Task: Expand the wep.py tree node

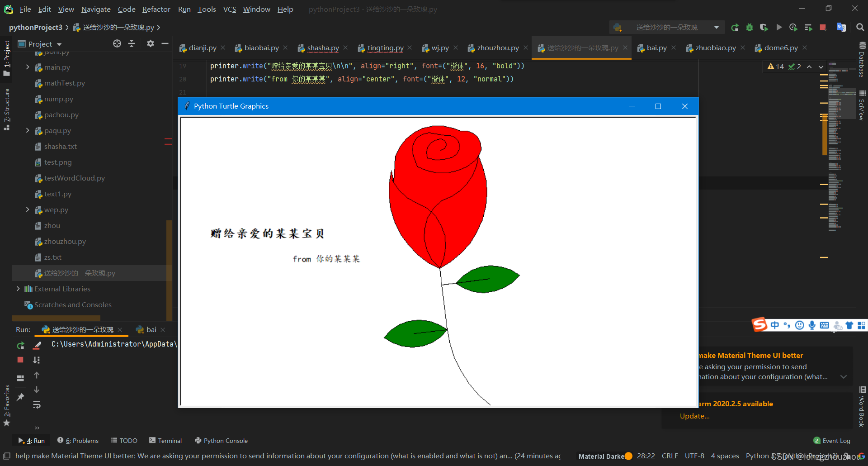Action: (x=28, y=209)
